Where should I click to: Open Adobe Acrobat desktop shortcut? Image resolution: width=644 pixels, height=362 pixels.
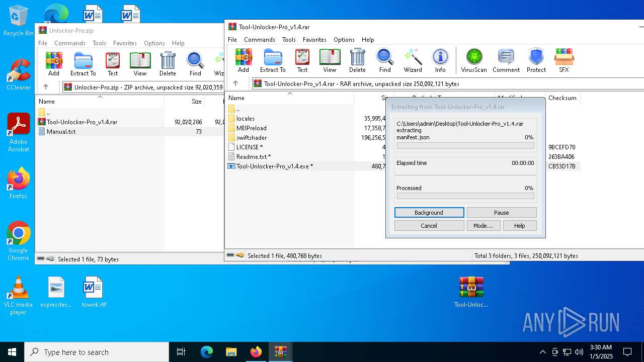(18, 133)
